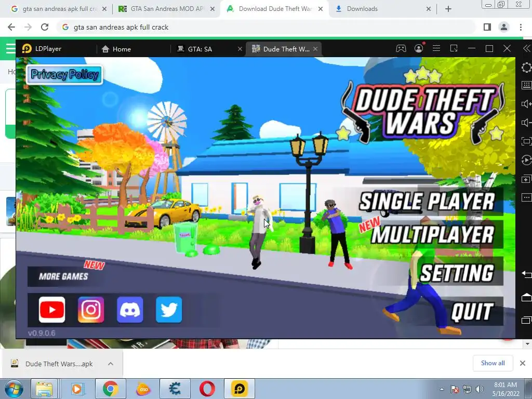Open the Twitter link in game menu
532x399 pixels.
pyautogui.click(x=169, y=310)
